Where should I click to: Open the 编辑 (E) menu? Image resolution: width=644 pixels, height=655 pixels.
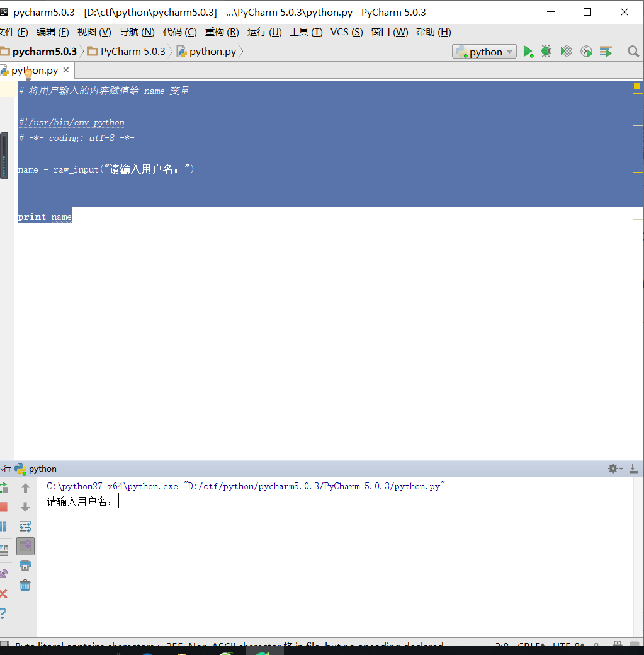(x=53, y=32)
